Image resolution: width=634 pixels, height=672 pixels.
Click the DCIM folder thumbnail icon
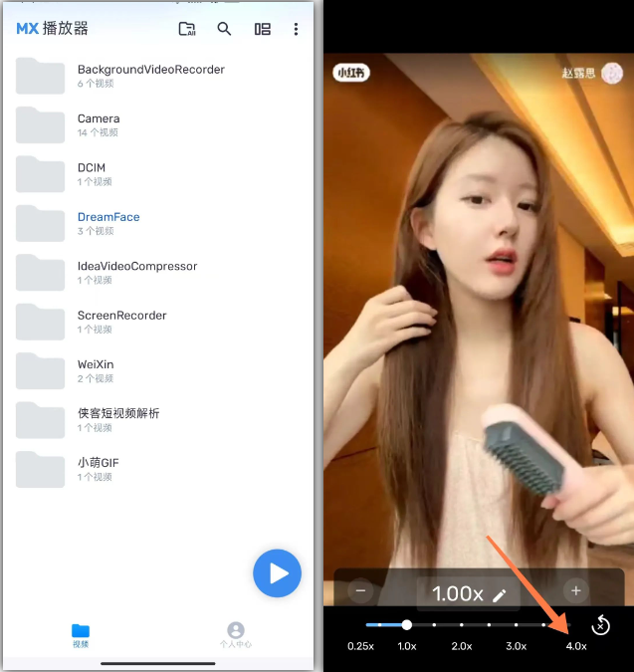40,174
